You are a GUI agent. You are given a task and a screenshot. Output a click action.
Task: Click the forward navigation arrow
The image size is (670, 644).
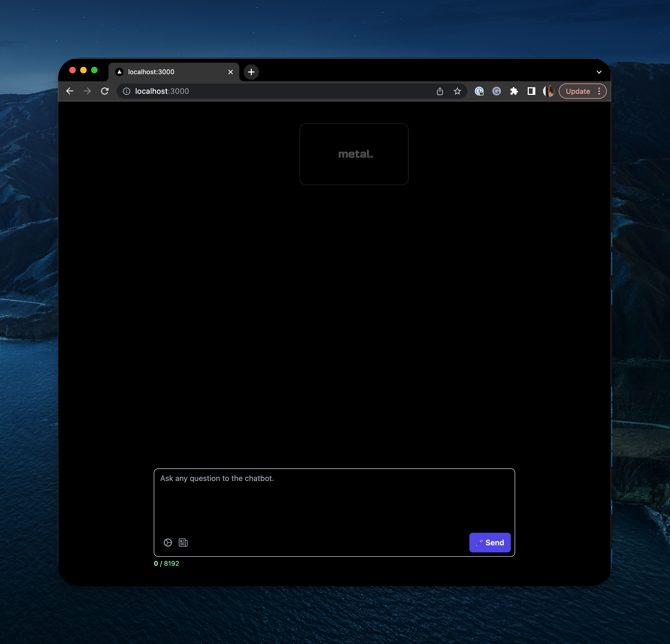[87, 91]
